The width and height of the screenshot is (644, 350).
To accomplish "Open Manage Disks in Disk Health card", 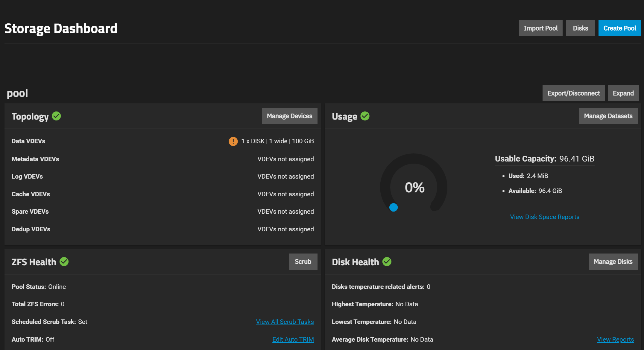I will coord(613,262).
